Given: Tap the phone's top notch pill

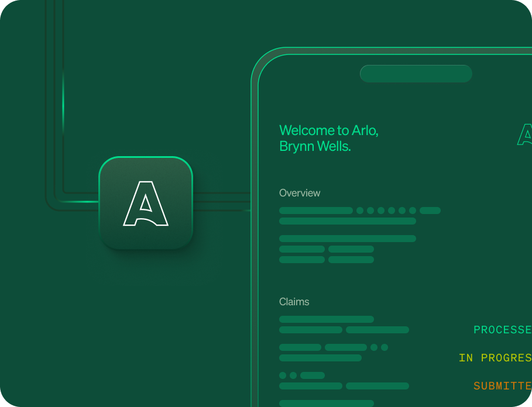Looking at the screenshot, I should [x=416, y=74].
